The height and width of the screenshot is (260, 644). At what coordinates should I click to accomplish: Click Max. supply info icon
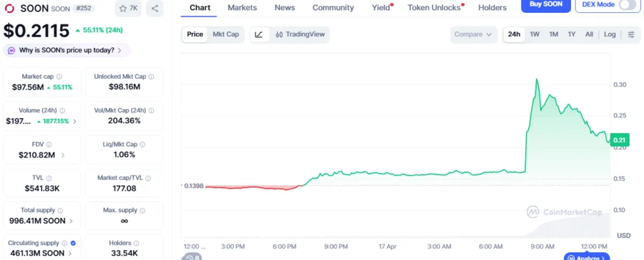coord(142,211)
